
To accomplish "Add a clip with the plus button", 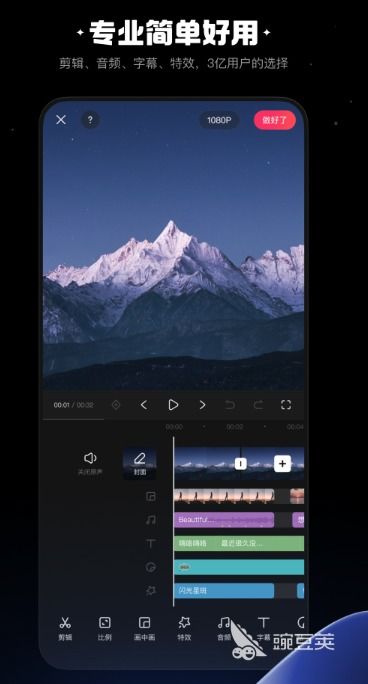I will click(283, 464).
